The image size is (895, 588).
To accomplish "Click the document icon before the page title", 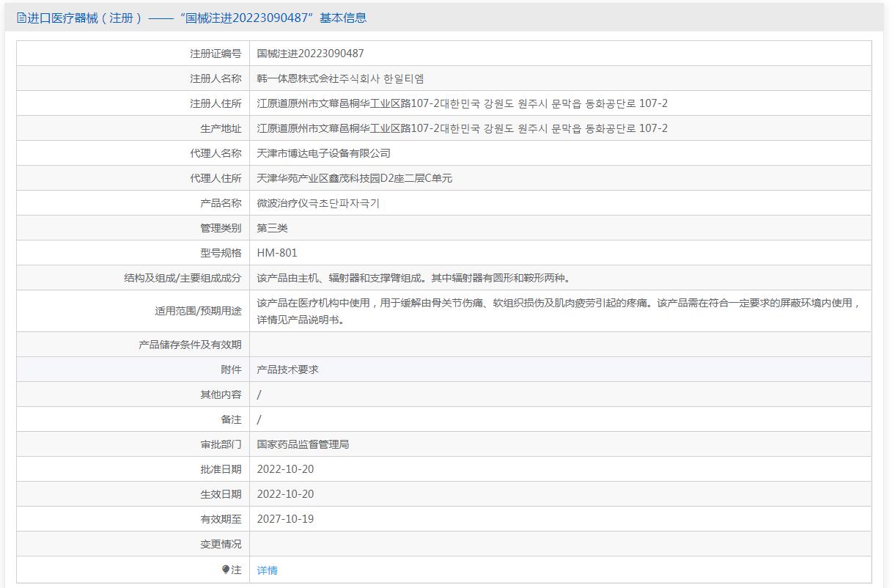I will click(x=21, y=18).
